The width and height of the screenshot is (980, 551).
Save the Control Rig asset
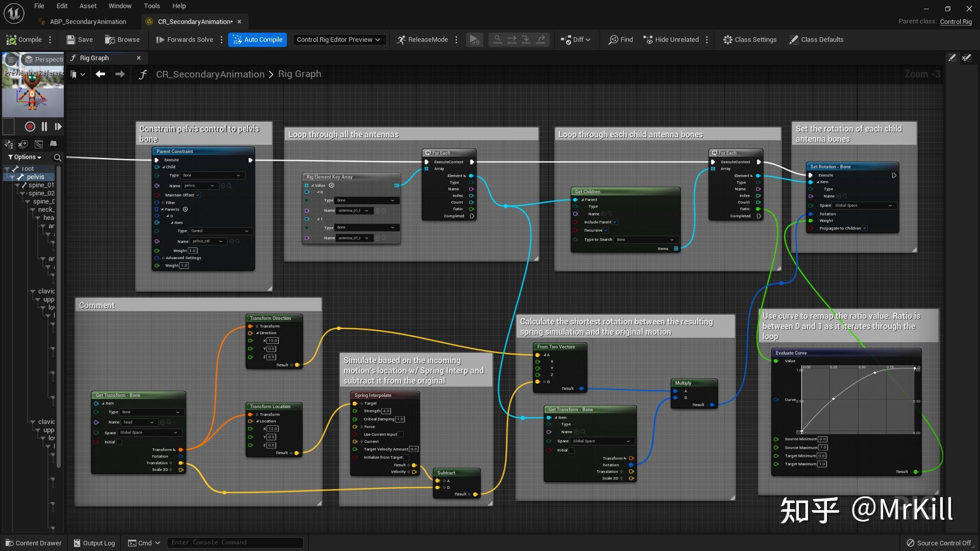pos(79,40)
